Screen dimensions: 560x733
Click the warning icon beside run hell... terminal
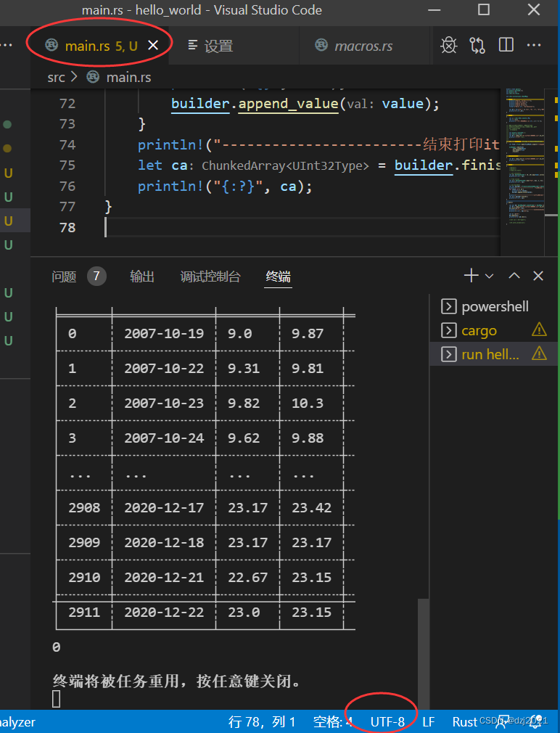539,353
